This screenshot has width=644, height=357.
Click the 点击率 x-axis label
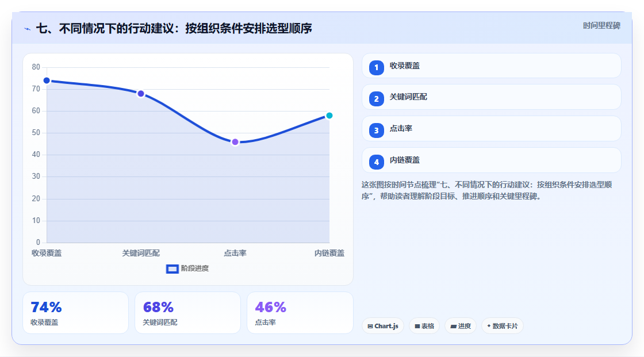[x=235, y=253]
